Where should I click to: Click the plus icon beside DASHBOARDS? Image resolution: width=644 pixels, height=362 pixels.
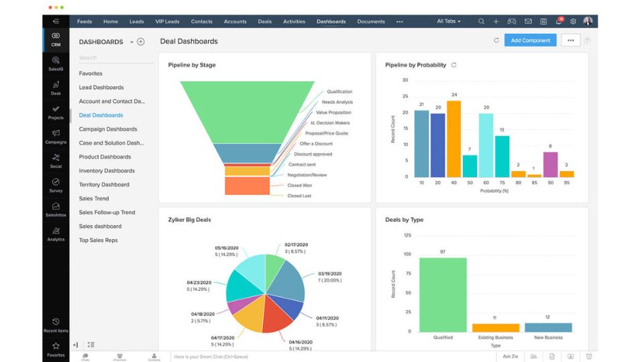coord(141,42)
